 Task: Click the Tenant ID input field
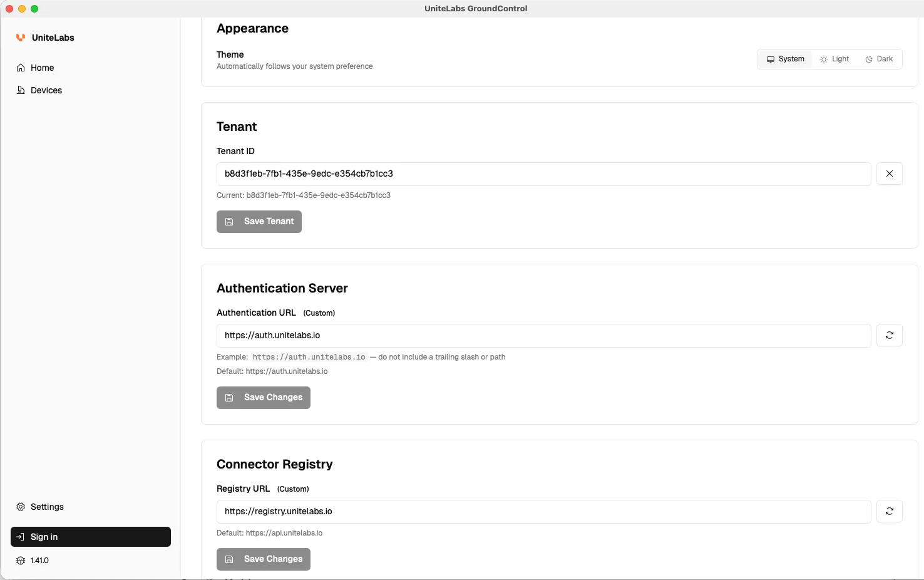click(543, 174)
